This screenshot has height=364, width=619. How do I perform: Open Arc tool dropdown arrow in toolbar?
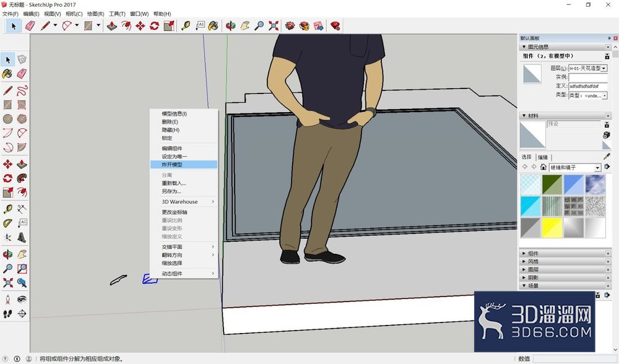(x=77, y=25)
